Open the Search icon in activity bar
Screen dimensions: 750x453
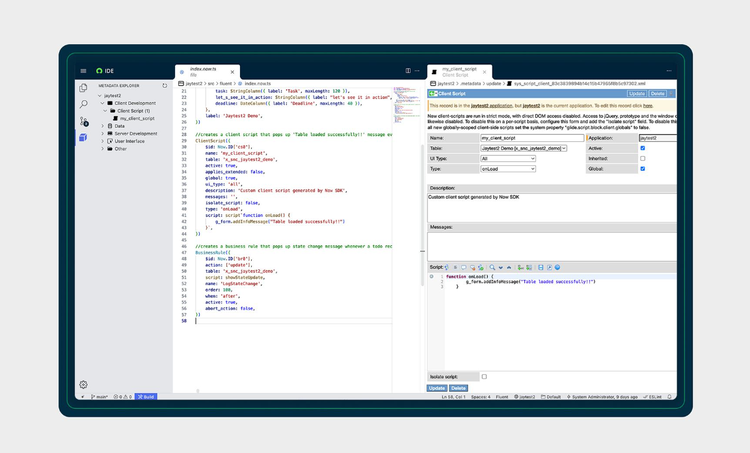click(84, 103)
